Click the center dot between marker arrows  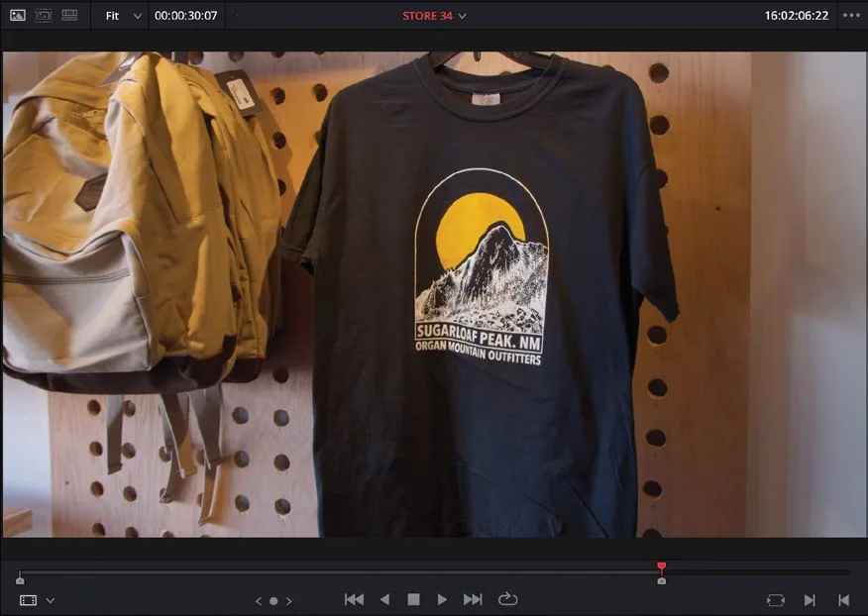pos(273,600)
